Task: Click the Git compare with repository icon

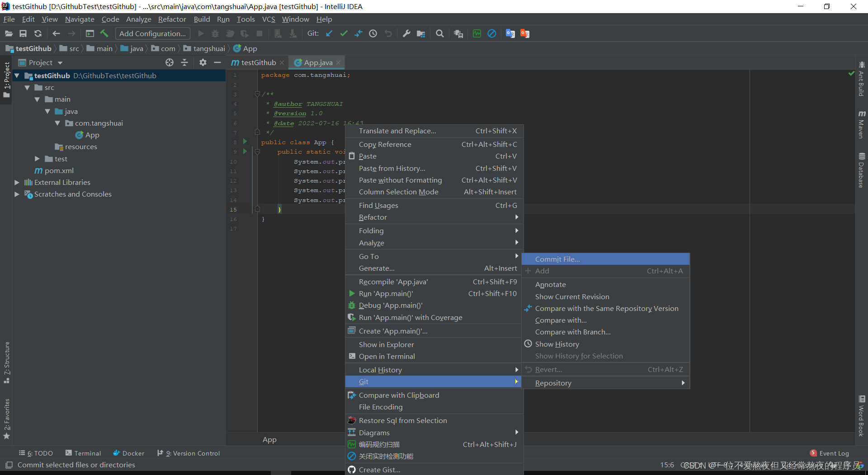Action: click(358, 33)
